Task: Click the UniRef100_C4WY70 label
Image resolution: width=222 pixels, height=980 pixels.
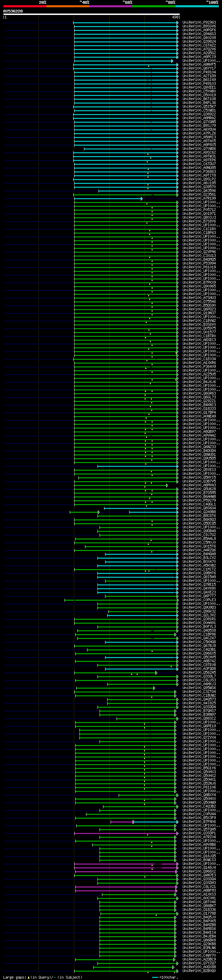Action: pos(199,955)
